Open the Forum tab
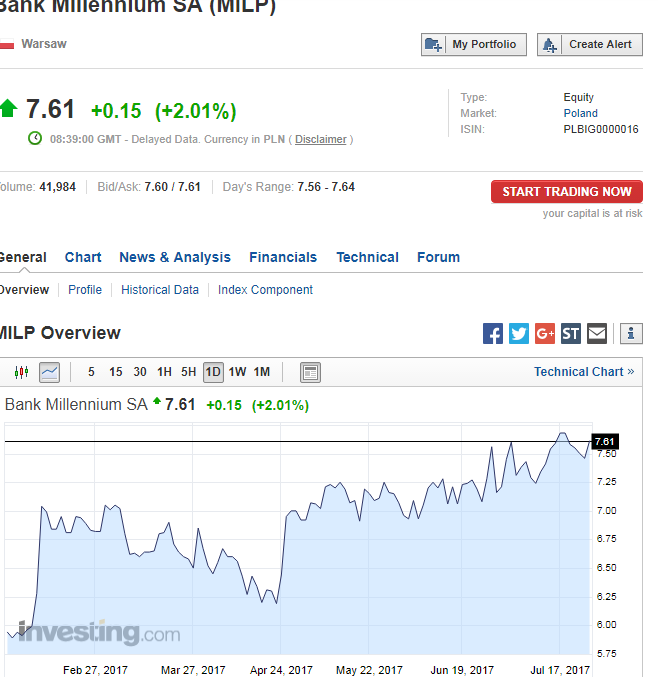 pyautogui.click(x=438, y=257)
